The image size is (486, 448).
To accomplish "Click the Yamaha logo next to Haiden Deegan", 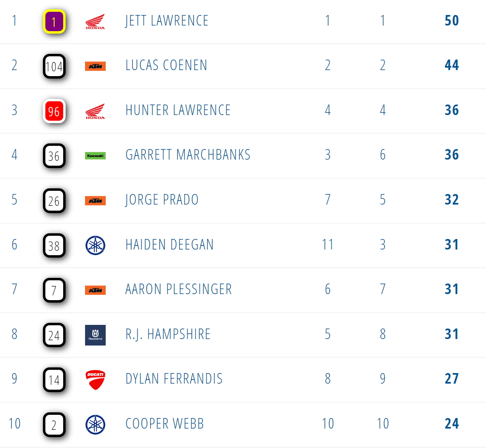I will pyautogui.click(x=95, y=245).
